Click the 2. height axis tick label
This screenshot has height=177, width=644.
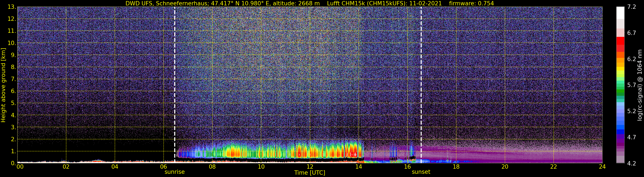tap(13, 139)
